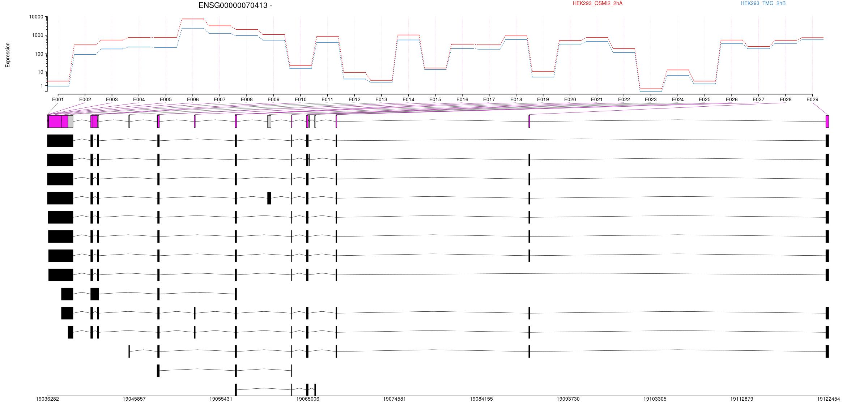The height and width of the screenshot is (405, 868).
Task: Click exon label E011
Action: tap(327, 99)
